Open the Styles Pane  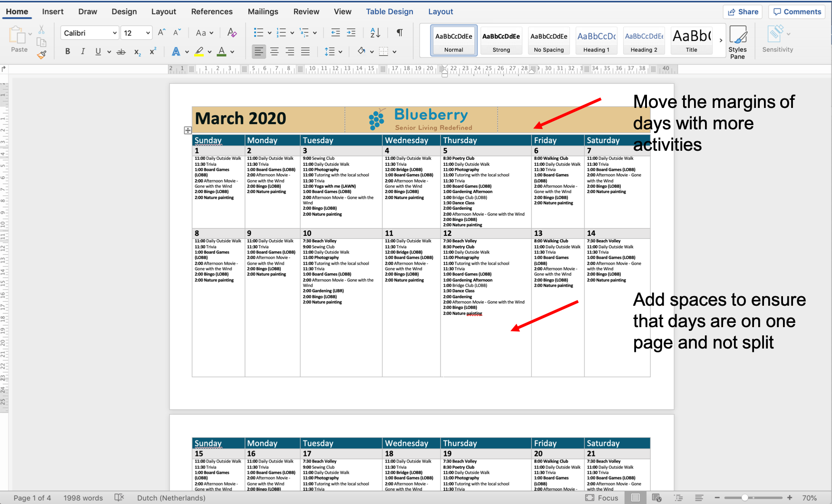click(737, 42)
